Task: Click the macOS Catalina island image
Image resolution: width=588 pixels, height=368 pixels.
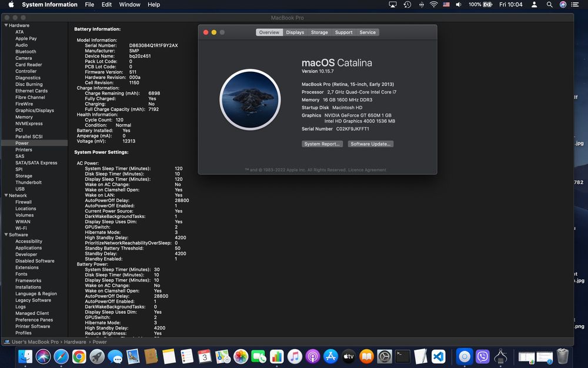Action: click(x=250, y=100)
